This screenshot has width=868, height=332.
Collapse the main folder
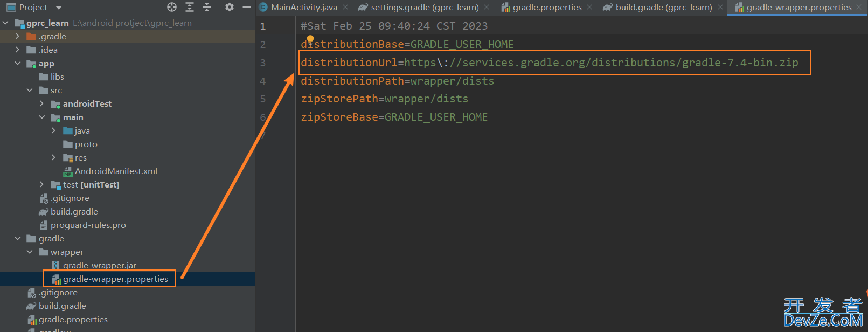click(41, 117)
